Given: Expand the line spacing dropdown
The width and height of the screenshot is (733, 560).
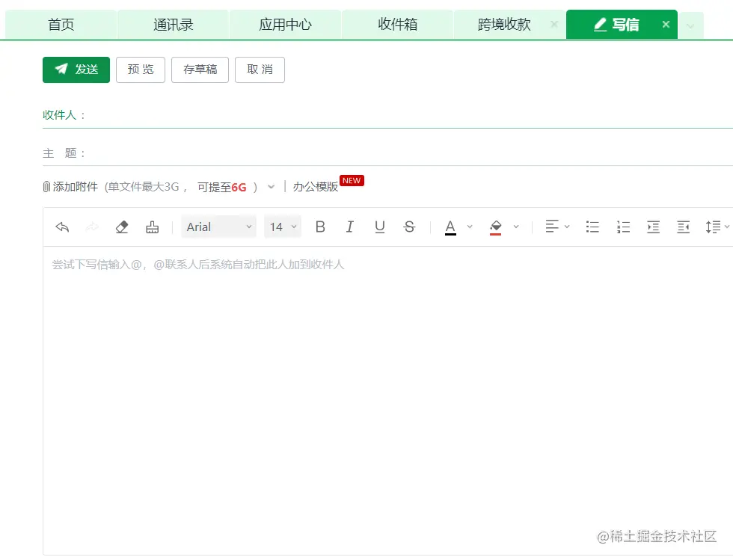Looking at the screenshot, I should [x=716, y=227].
